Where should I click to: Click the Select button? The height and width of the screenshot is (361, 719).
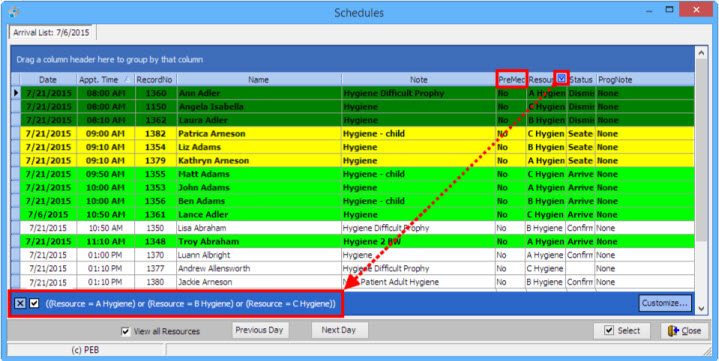(x=622, y=331)
